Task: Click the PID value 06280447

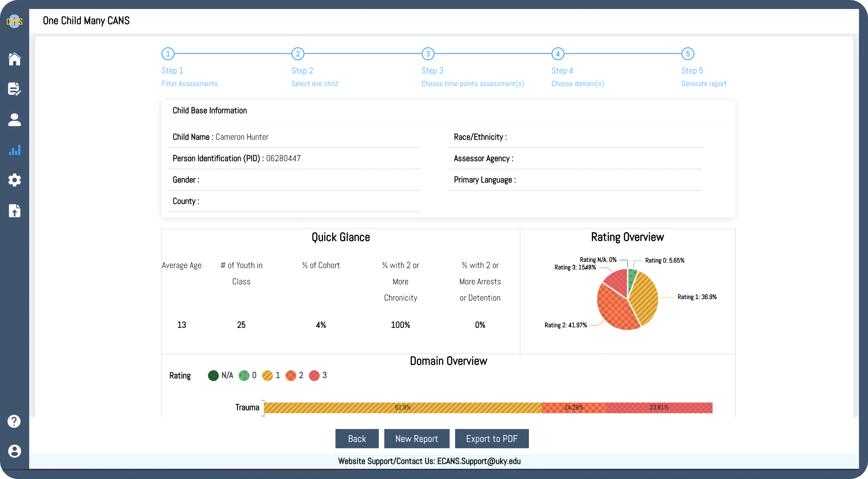Action: point(283,158)
